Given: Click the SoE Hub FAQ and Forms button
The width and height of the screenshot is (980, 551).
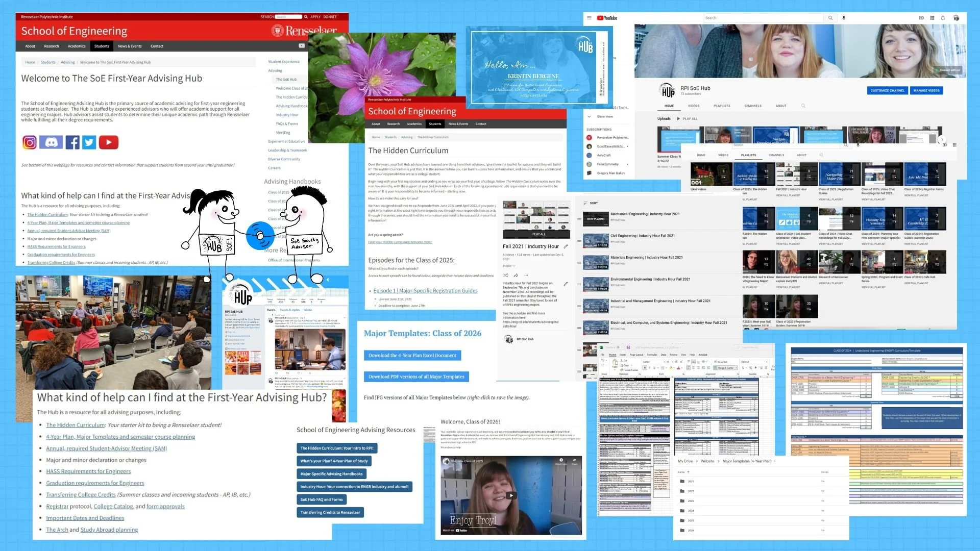Looking at the screenshot, I should click(322, 499).
